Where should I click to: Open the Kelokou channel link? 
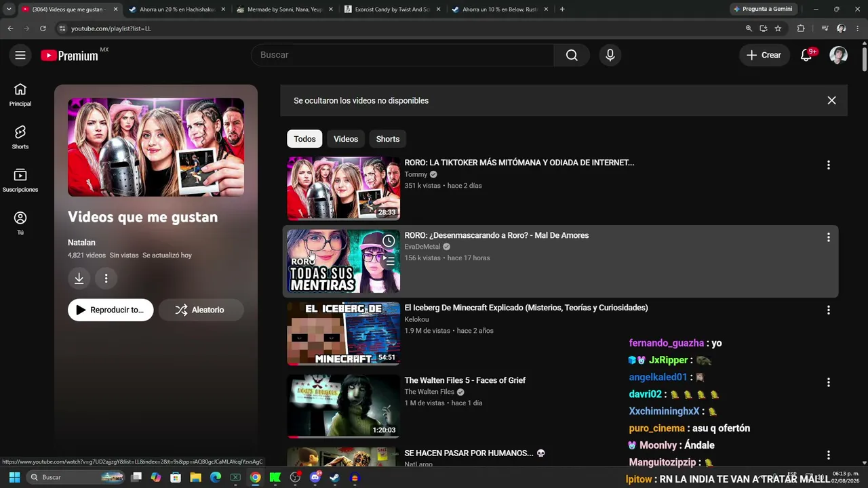417,319
